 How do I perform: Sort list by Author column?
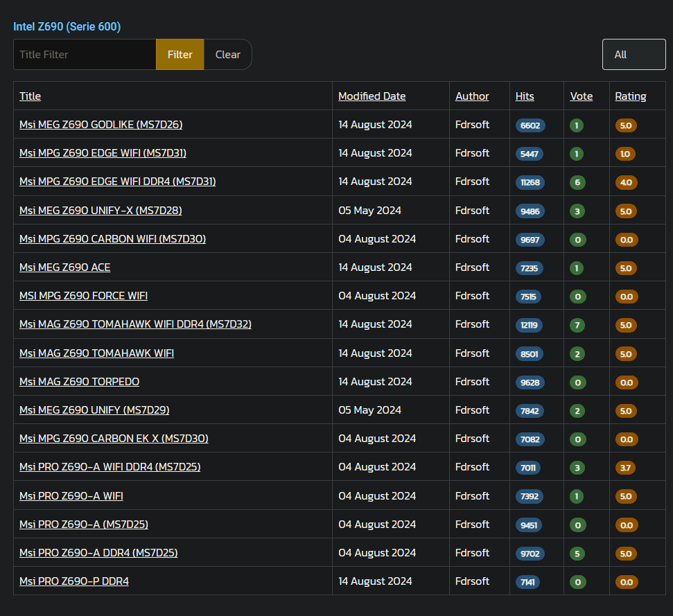point(472,96)
